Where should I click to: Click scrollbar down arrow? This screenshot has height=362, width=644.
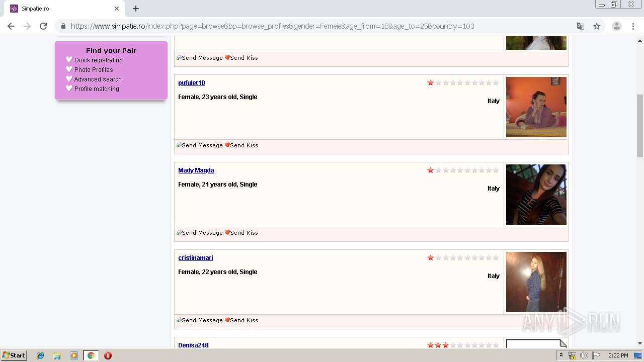pyautogui.click(x=640, y=343)
